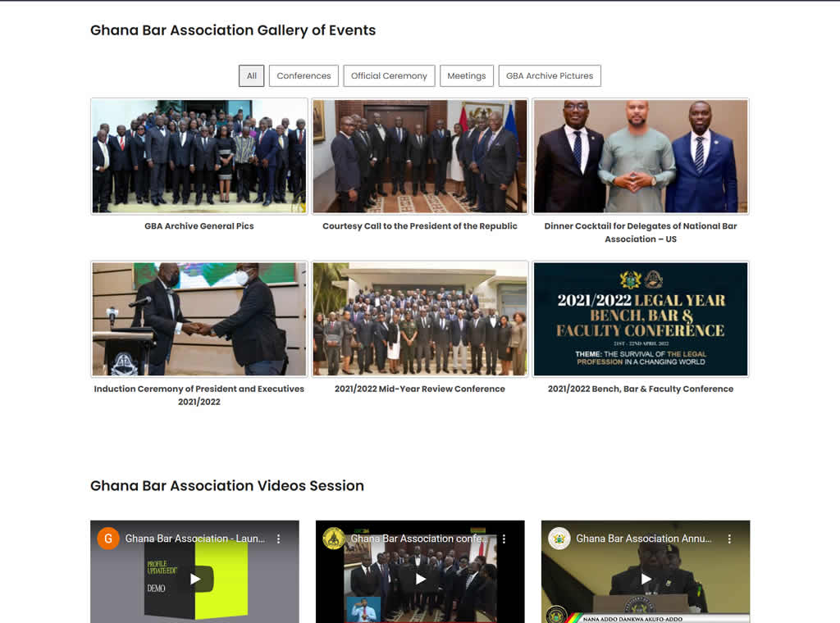The height and width of the screenshot is (623, 840).
Task: Click GBA Archive General Pics caption
Action: click(x=199, y=226)
